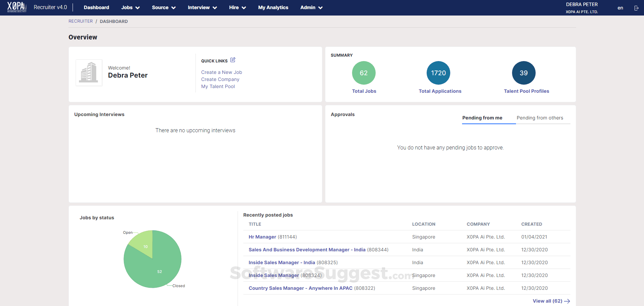Click the logout icon in top bar
The height and width of the screenshot is (306, 644).
[636, 8]
